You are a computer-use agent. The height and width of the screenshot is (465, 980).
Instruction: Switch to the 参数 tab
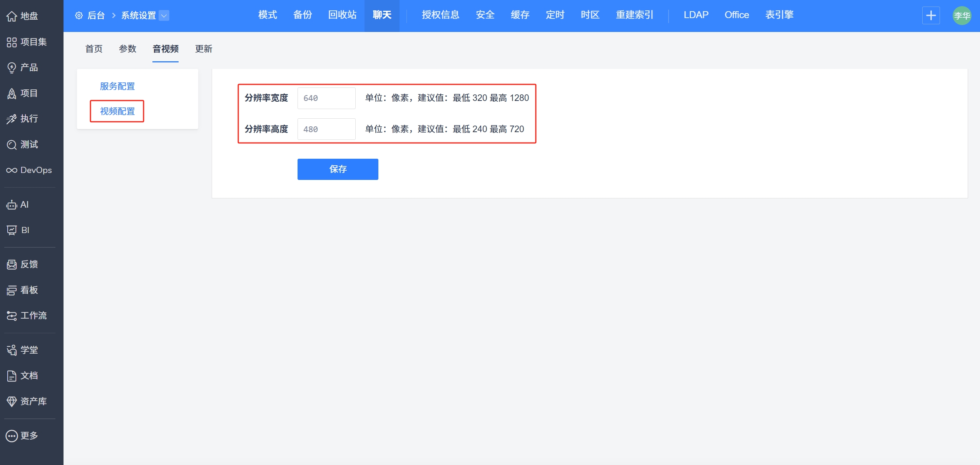pos(127,49)
